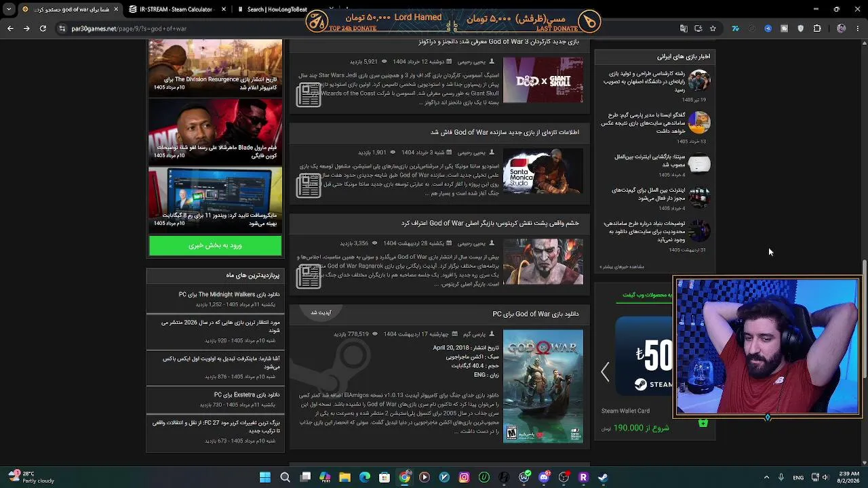Open the Marvel Blade movie news card
The height and width of the screenshot is (488, 868).
[215, 131]
